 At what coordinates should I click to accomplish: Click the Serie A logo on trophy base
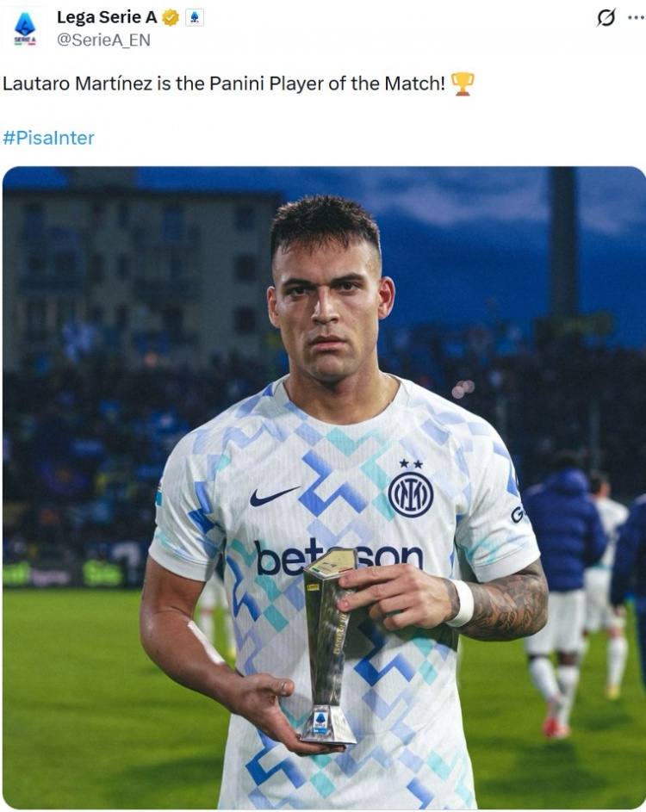pos(320,722)
